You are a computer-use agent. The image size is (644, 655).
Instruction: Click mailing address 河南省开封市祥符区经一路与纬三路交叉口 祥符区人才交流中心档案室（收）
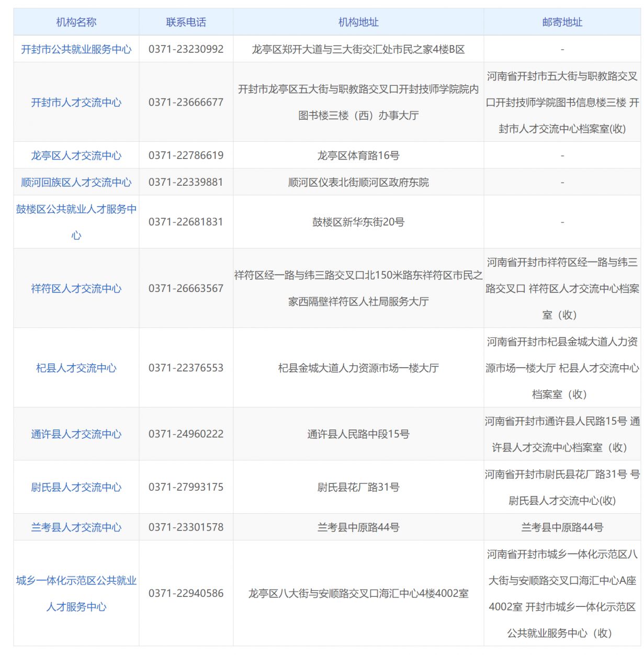[562, 288]
